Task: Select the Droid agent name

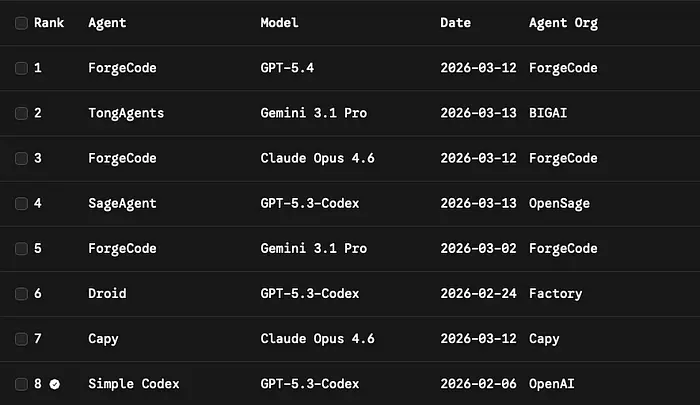Action: 107,293
